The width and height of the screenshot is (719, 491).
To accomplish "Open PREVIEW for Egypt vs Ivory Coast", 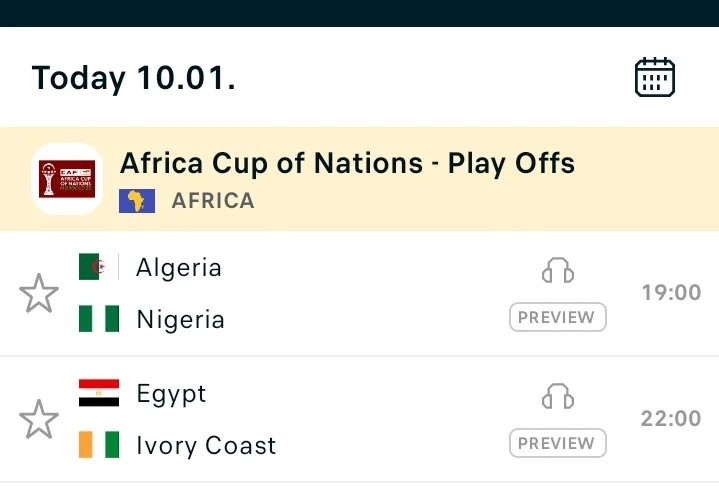I will pyautogui.click(x=557, y=443).
